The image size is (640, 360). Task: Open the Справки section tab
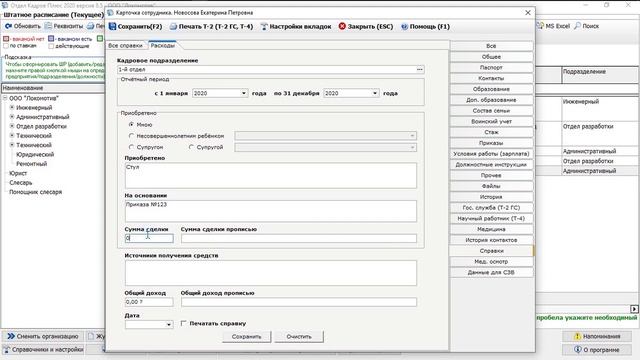click(491, 251)
